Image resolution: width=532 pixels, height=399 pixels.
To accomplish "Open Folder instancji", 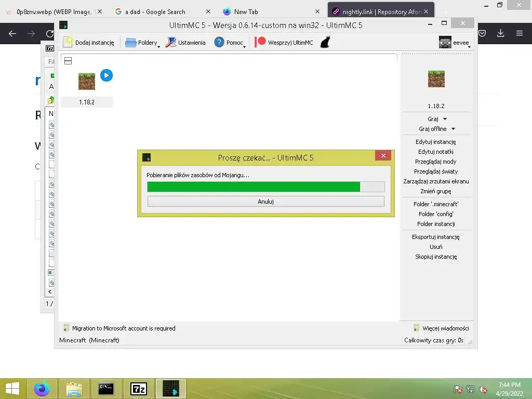I will click(x=436, y=224).
